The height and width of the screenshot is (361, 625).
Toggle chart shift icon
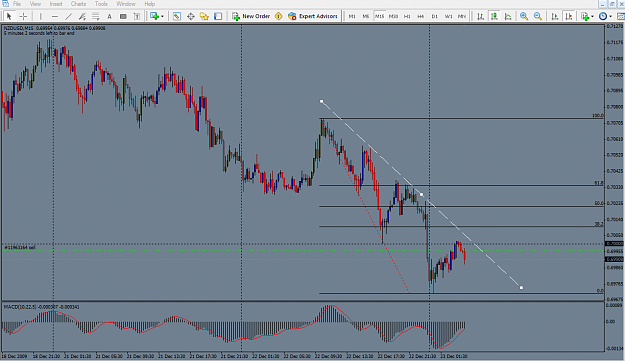point(569,16)
